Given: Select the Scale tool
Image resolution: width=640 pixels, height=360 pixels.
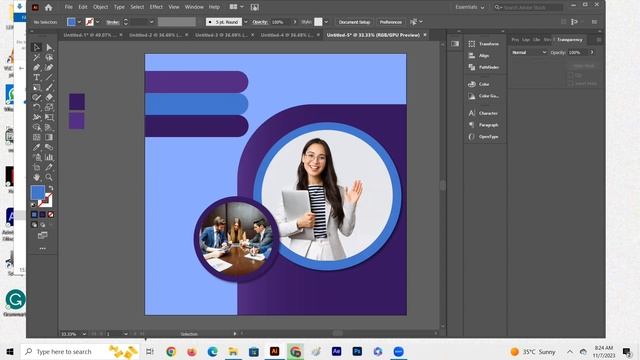Looking at the screenshot, I should (x=49, y=107).
